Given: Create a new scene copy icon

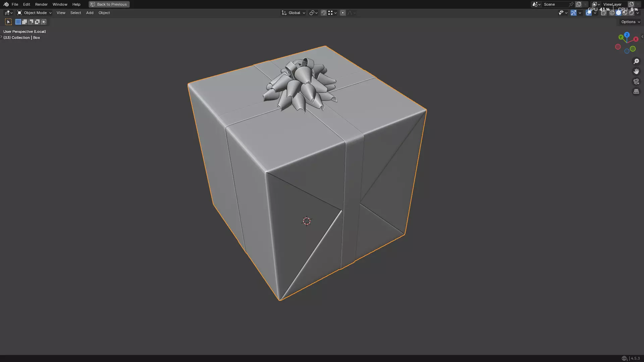Looking at the screenshot, I should [579, 4].
